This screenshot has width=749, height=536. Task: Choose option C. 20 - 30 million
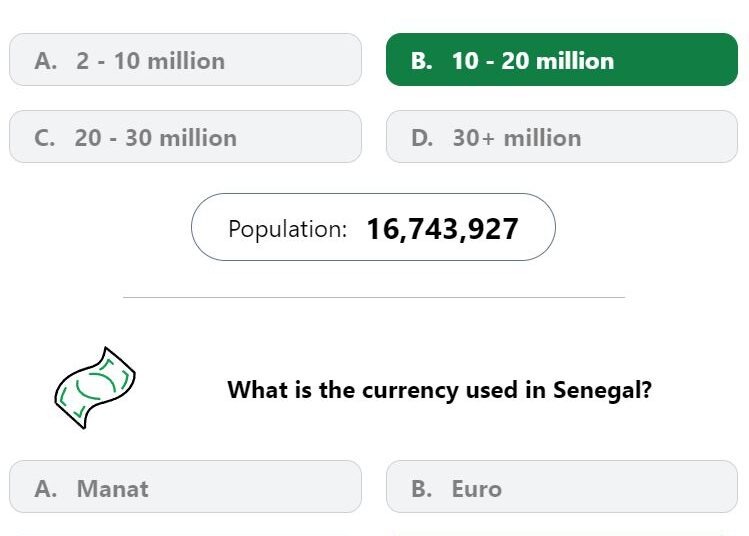tap(185, 137)
